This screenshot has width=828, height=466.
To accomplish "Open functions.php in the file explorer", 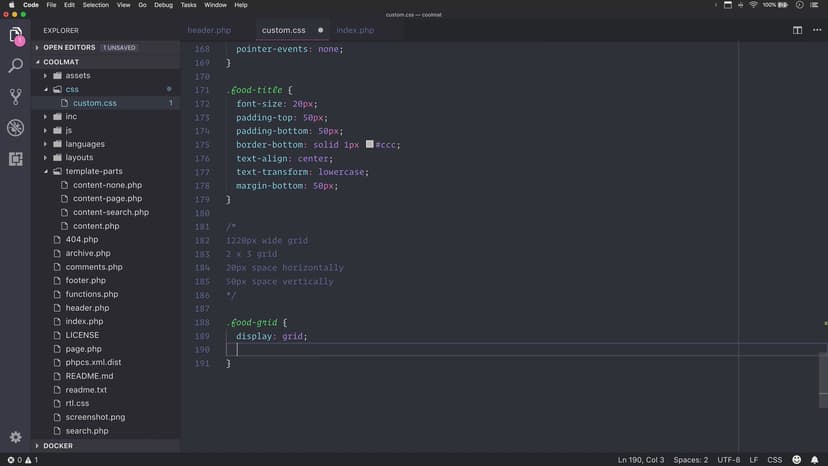I will coord(92,294).
